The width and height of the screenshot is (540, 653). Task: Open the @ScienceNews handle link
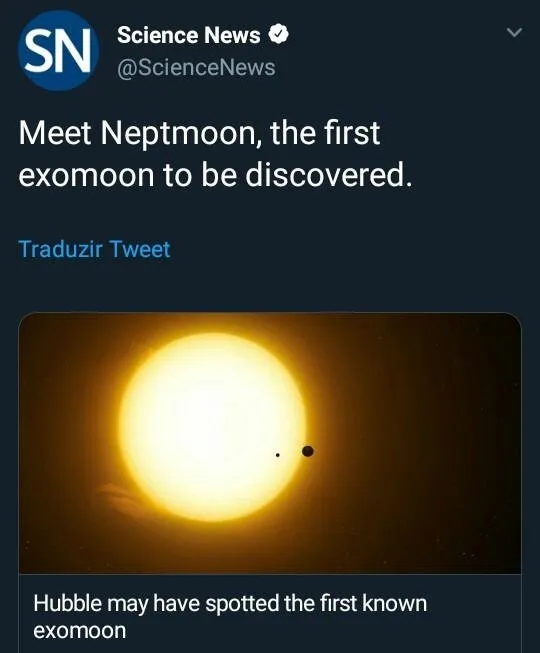(196, 67)
